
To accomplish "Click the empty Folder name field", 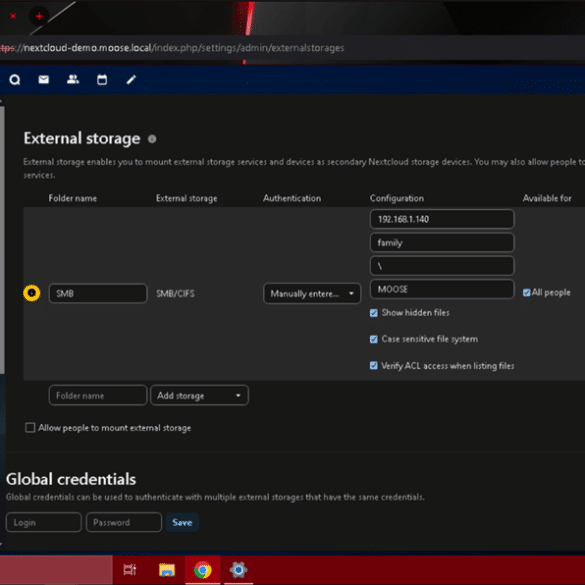I will coord(98,395).
